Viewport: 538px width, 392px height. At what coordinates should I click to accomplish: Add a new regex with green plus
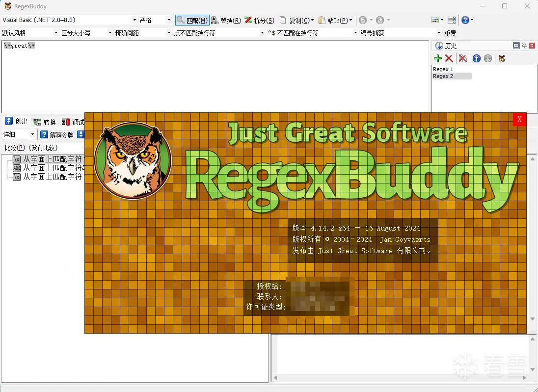[438, 58]
